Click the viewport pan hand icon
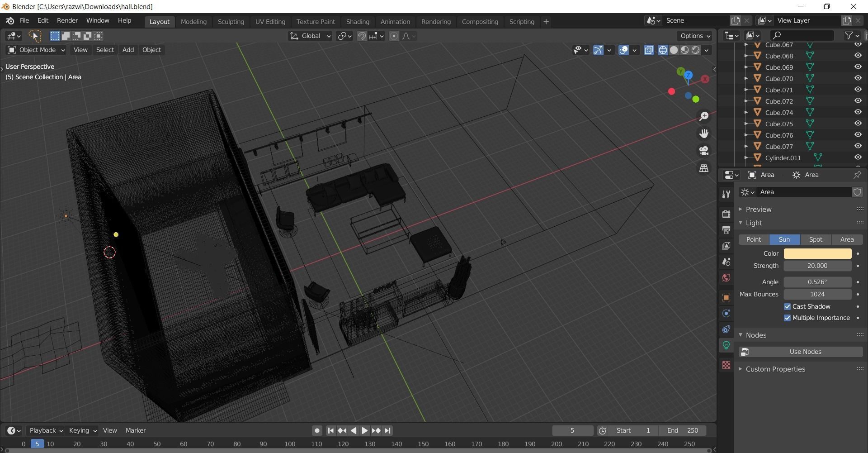This screenshot has width=868, height=453. click(x=704, y=134)
